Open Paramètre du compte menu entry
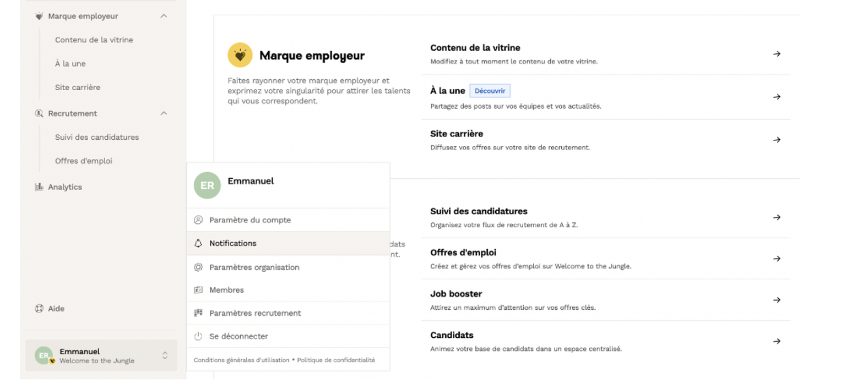868x384 pixels. 249,220
